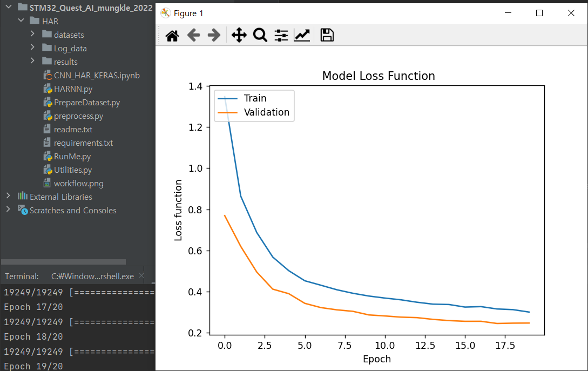Expand the datasets folder
This screenshot has height=371, width=588.
pos(32,35)
